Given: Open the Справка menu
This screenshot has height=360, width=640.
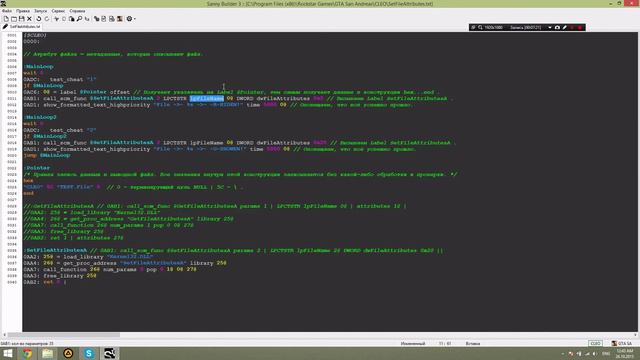Looking at the screenshot, I should (x=77, y=11).
